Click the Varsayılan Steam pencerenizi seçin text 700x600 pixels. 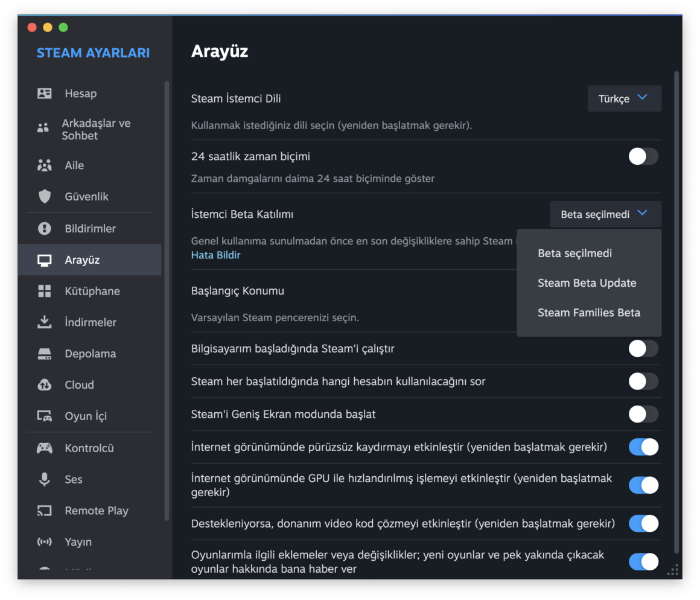(275, 318)
